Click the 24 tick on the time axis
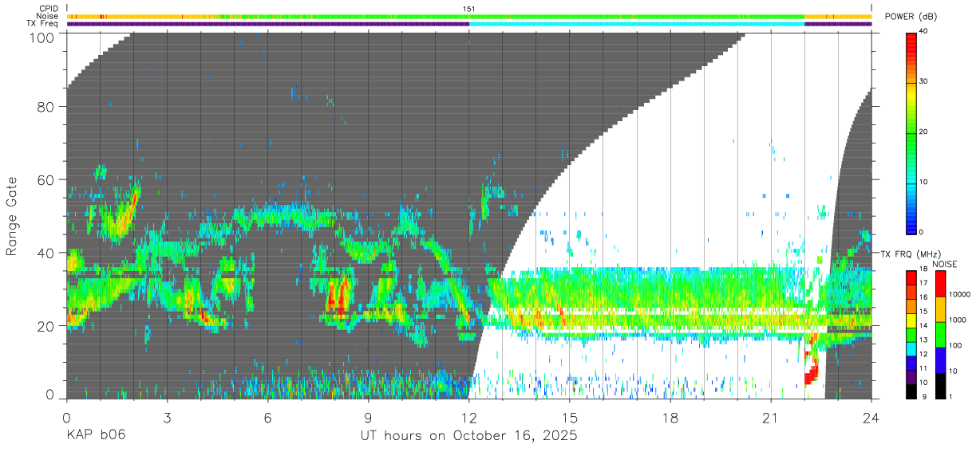 pyautogui.click(x=871, y=417)
